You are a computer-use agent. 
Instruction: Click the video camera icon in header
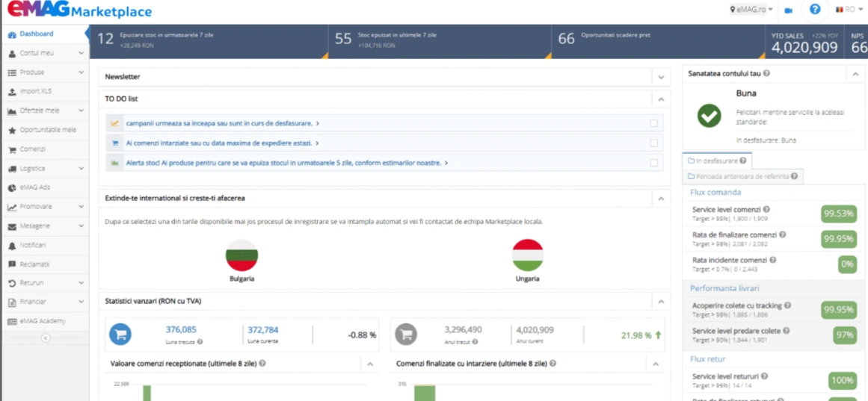(x=788, y=10)
